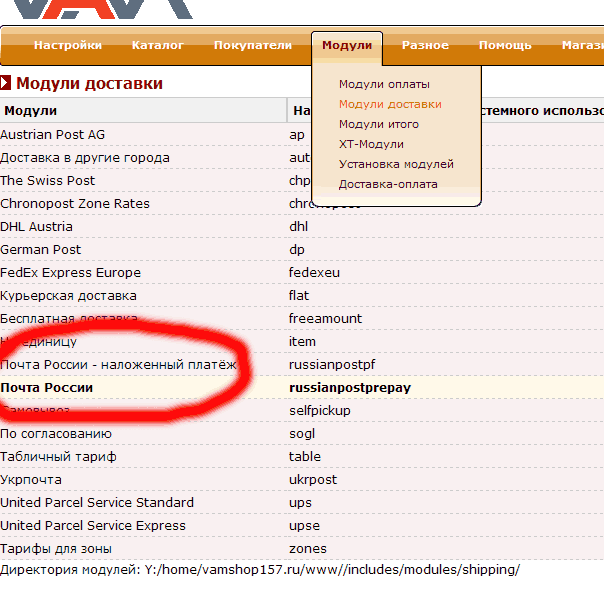Select Почта России - наложенный платёж row
Image resolution: width=604 pixels, height=601 pixels.
tap(118, 365)
